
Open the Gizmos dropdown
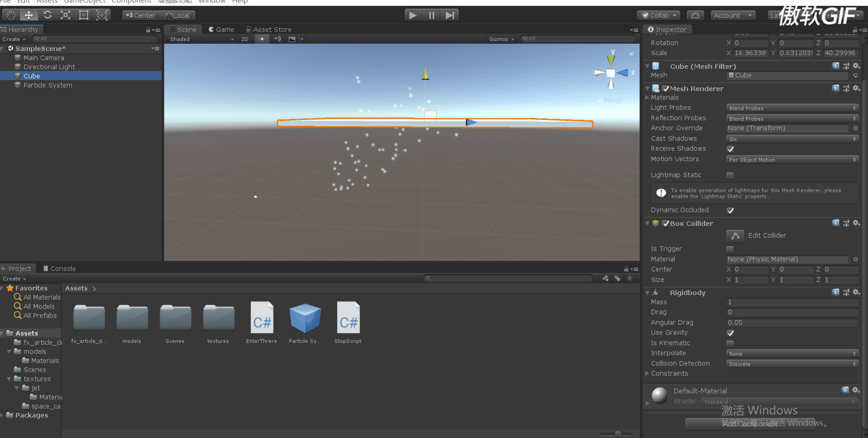pos(501,39)
